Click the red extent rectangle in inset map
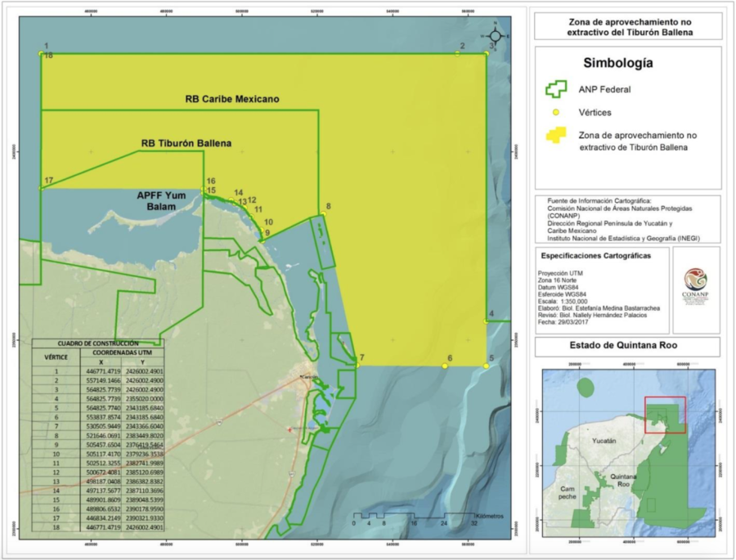This screenshot has width=736, height=560. point(664,415)
